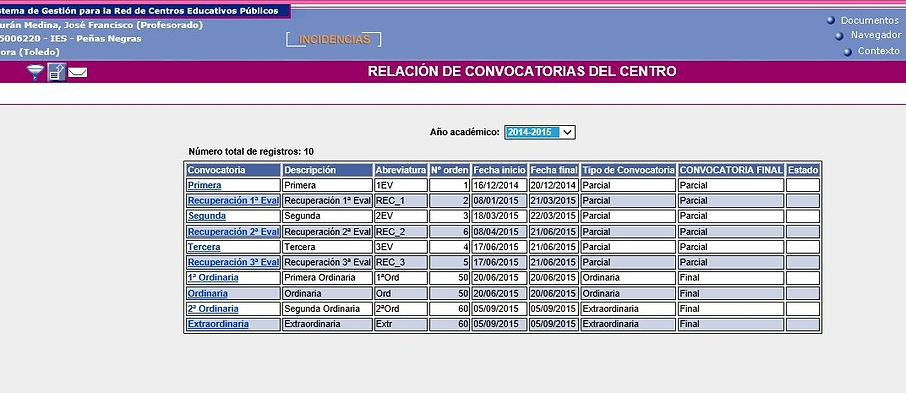Viewport: 906px width, 393px height.
Task: Click the Fecha inicio column header
Action: pyautogui.click(x=500, y=170)
